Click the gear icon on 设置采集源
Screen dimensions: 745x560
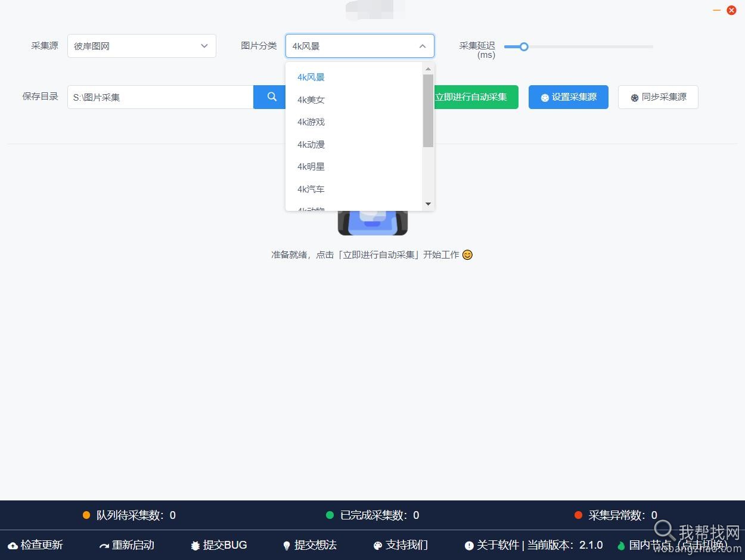[x=545, y=98]
